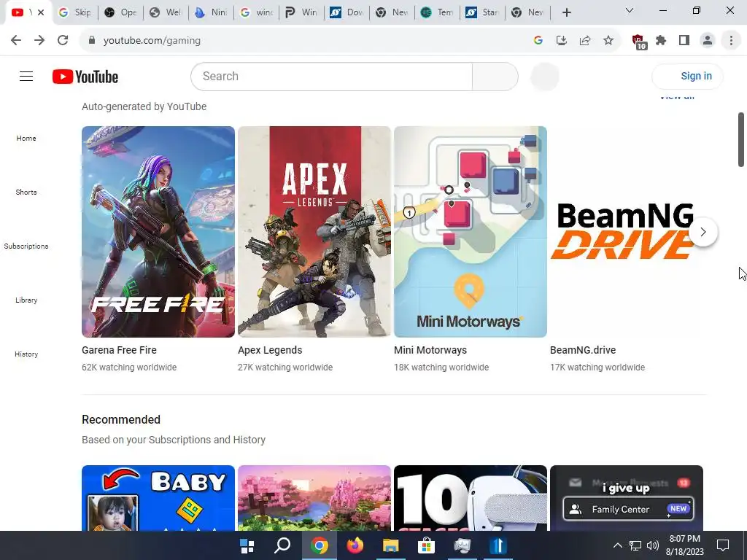Show hidden system tray icons

point(617,545)
